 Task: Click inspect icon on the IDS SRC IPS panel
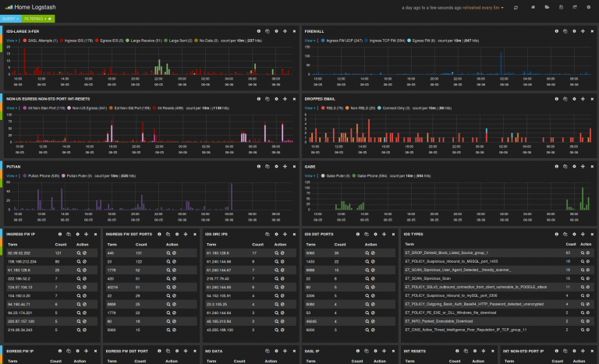coord(268,234)
